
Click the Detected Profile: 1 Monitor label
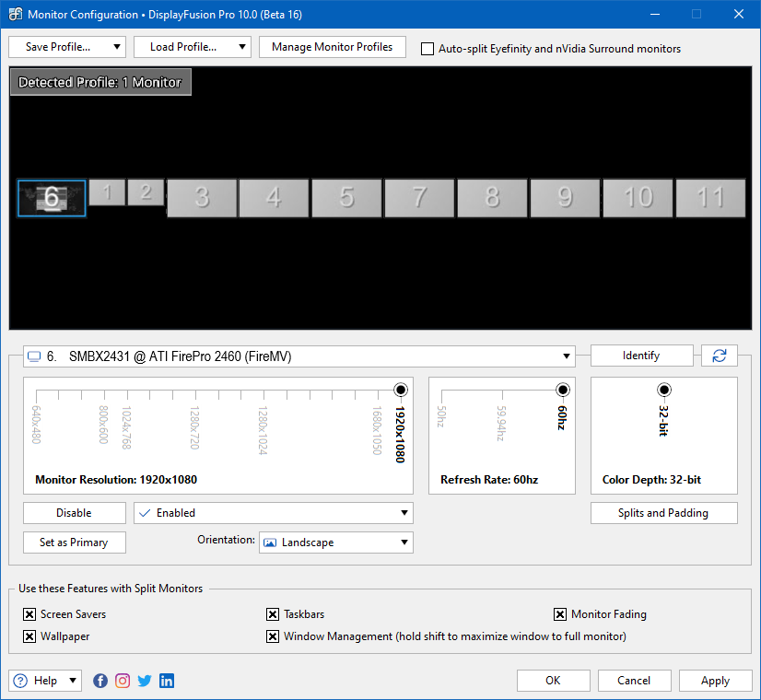100,82
